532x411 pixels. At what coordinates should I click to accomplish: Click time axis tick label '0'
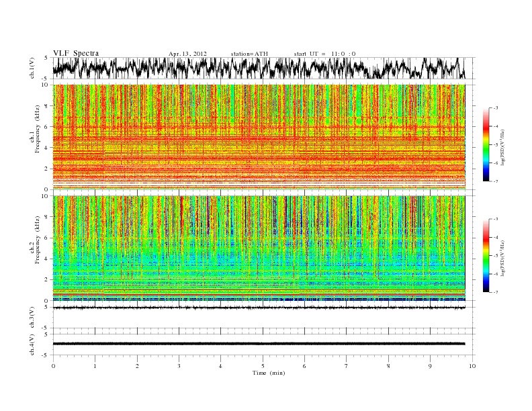pos(53,366)
